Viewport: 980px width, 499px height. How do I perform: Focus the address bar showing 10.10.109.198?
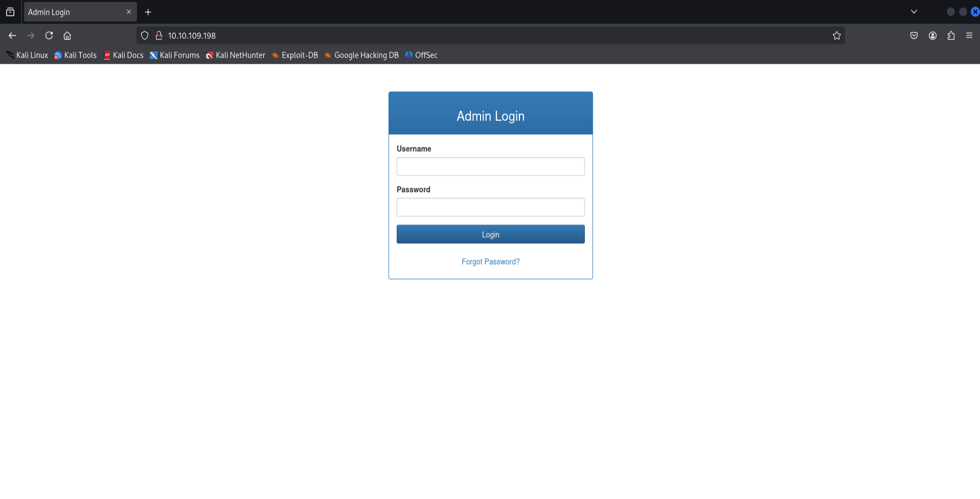(x=491, y=36)
